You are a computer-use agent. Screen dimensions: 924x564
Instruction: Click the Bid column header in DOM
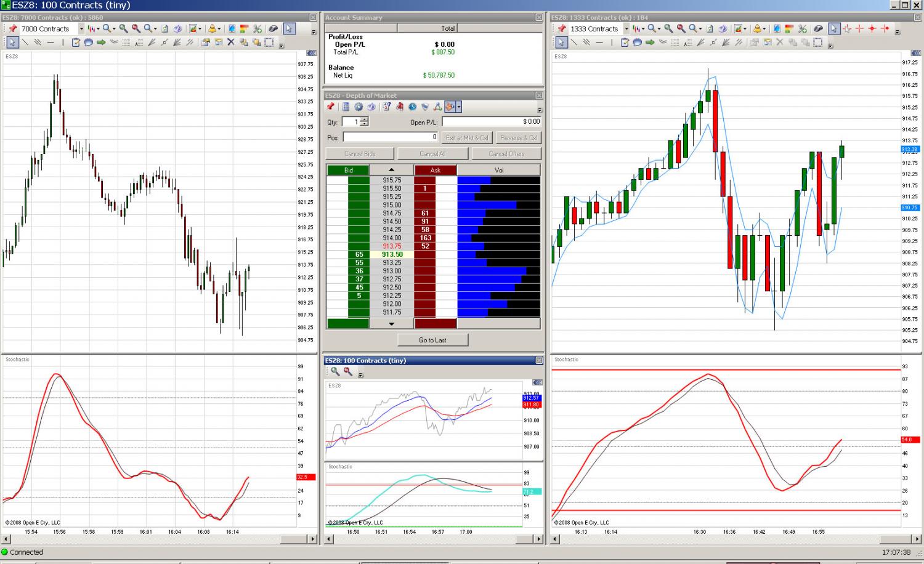[x=348, y=170]
